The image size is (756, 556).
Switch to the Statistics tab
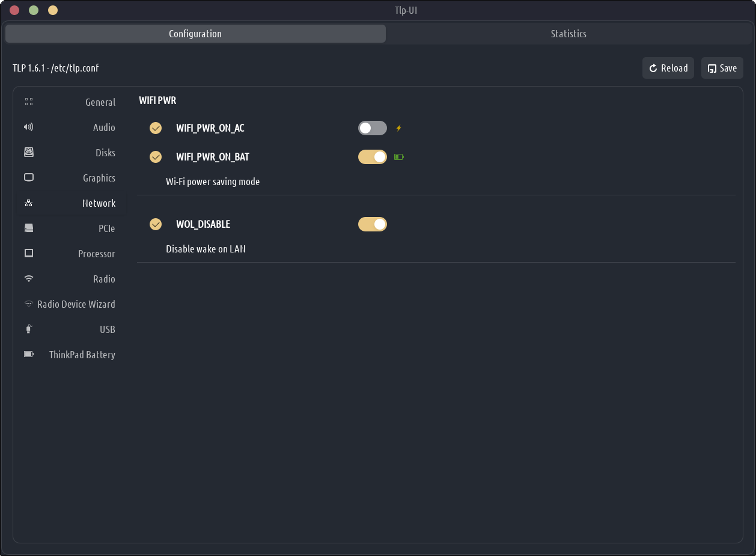click(x=568, y=34)
